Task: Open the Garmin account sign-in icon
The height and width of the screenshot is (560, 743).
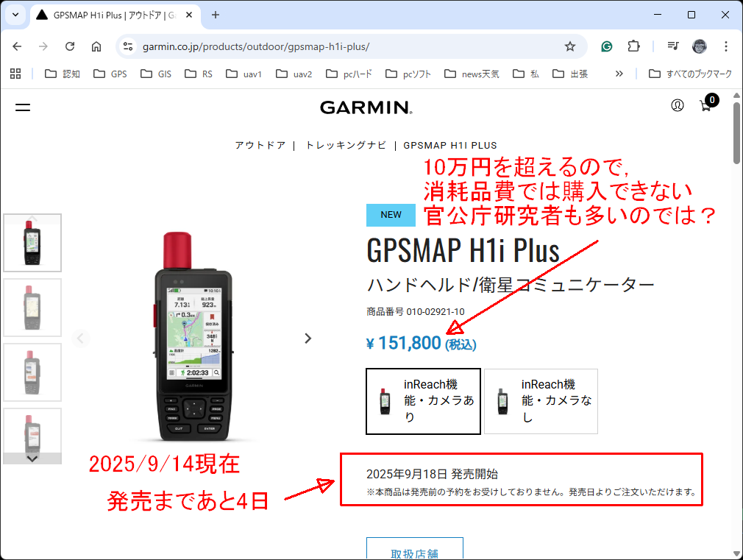Action: (677, 106)
